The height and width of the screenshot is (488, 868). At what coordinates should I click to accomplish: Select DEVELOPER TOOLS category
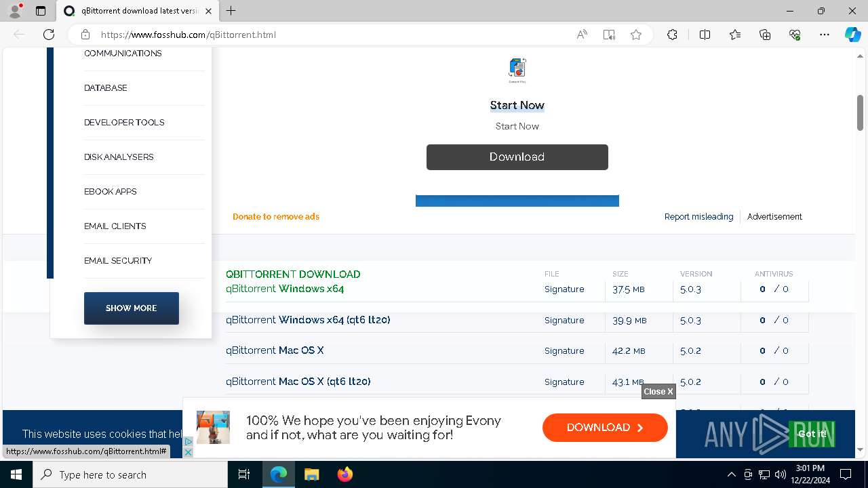click(x=124, y=123)
